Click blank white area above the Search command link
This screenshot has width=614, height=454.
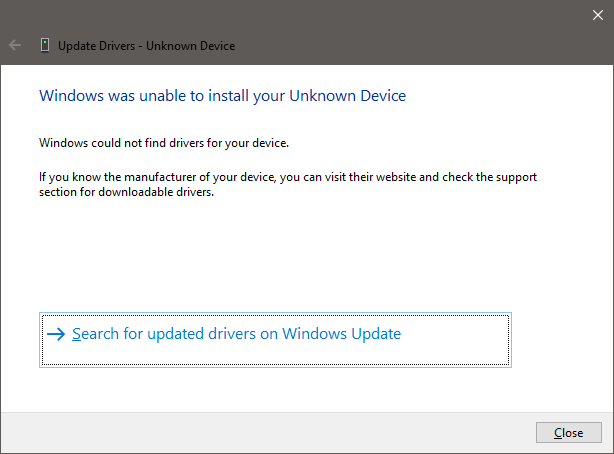[300, 260]
